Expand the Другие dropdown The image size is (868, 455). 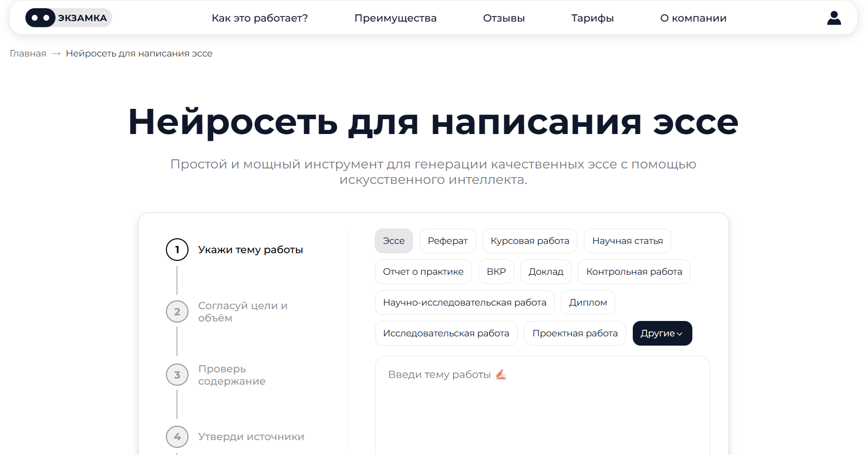coord(663,333)
